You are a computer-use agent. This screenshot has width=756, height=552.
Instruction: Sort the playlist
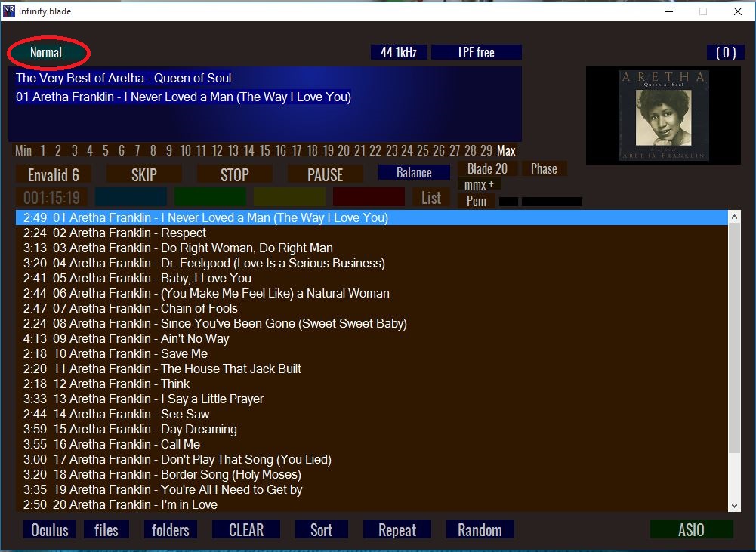321,530
